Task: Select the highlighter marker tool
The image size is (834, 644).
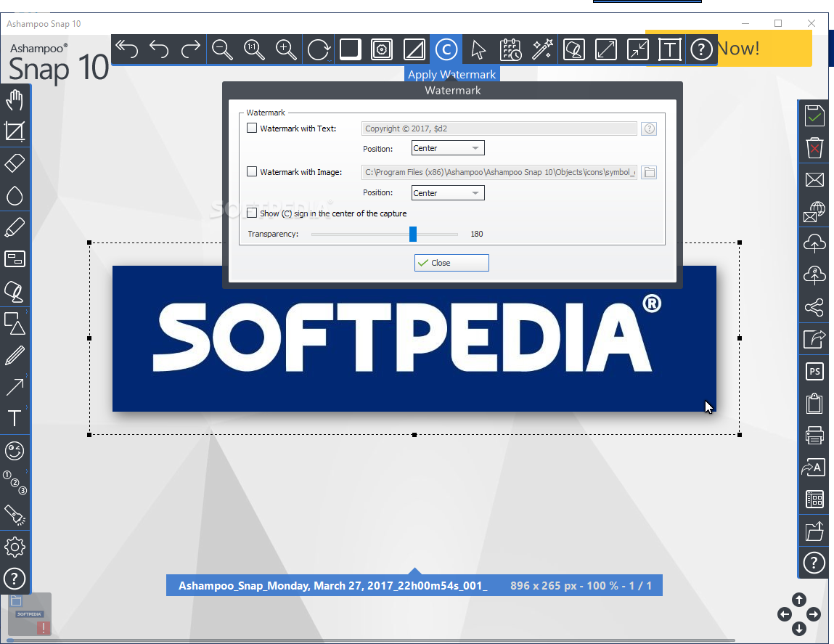Action: coord(15,227)
